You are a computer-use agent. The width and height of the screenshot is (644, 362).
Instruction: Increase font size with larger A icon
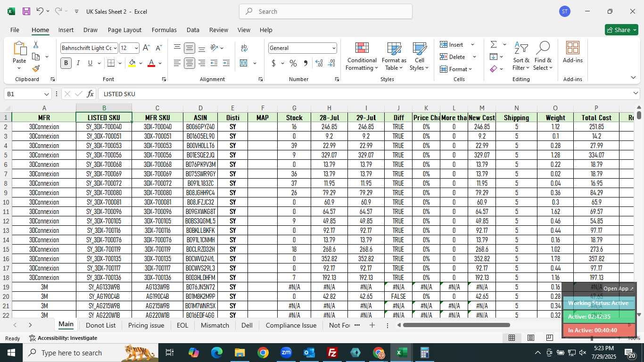pos(146,48)
